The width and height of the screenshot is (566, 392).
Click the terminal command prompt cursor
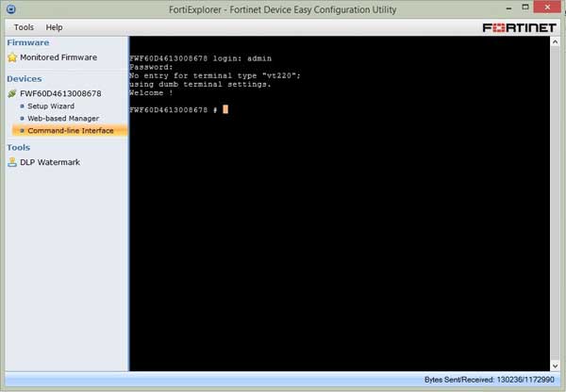(225, 109)
